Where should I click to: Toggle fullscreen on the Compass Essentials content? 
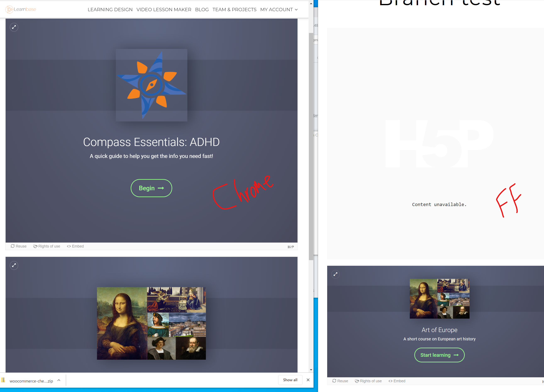tap(14, 27)
